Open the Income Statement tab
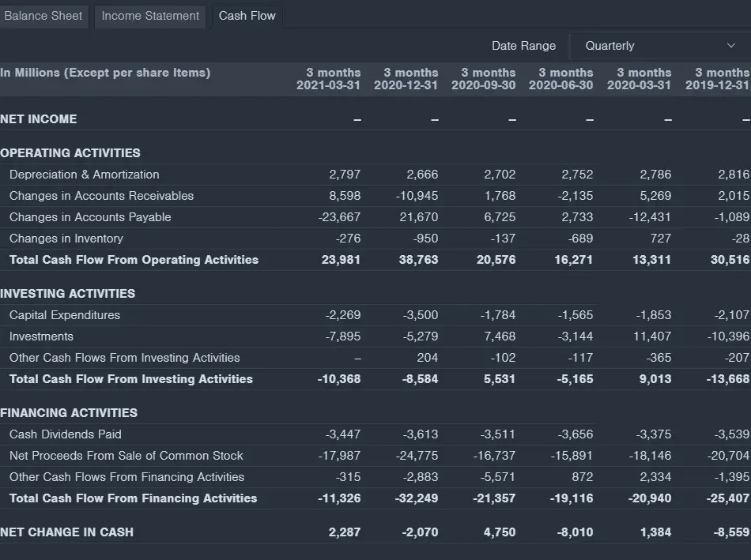 point(150,16)
